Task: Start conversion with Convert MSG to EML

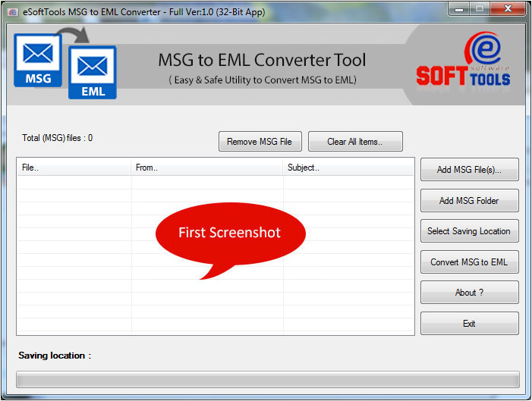Action: (x=469, y=262)
